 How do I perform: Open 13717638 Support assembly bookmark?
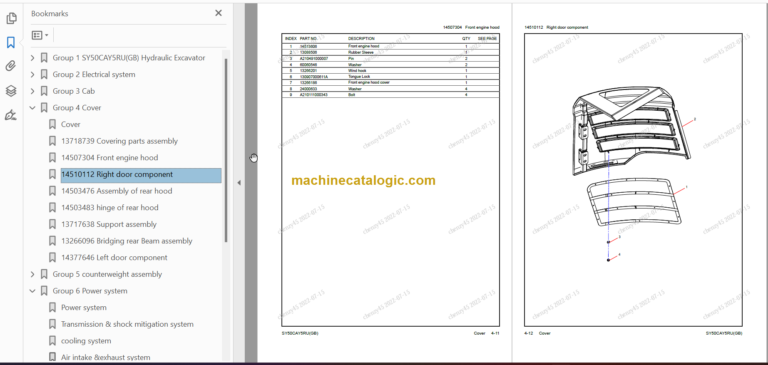[x=109, y=224]
